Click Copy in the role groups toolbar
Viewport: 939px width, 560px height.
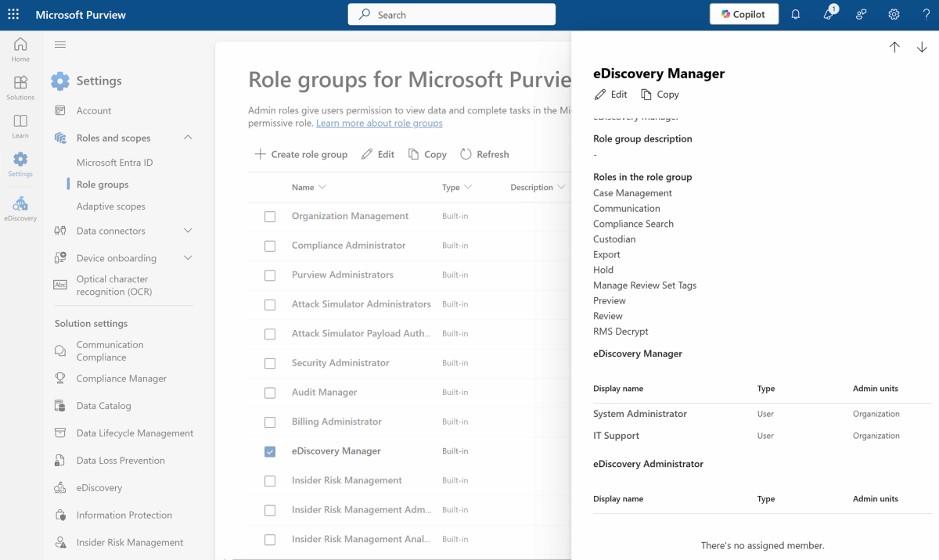427,154
